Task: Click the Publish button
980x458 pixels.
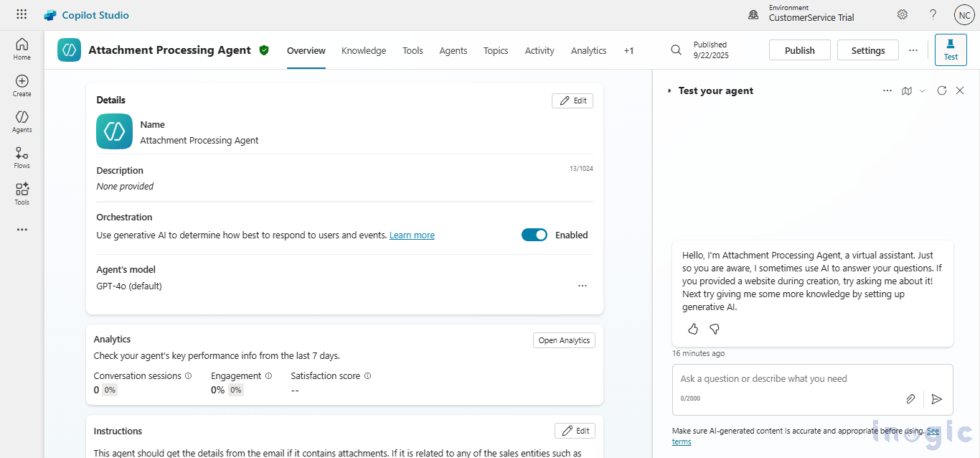Action: [x=799, y=50]
